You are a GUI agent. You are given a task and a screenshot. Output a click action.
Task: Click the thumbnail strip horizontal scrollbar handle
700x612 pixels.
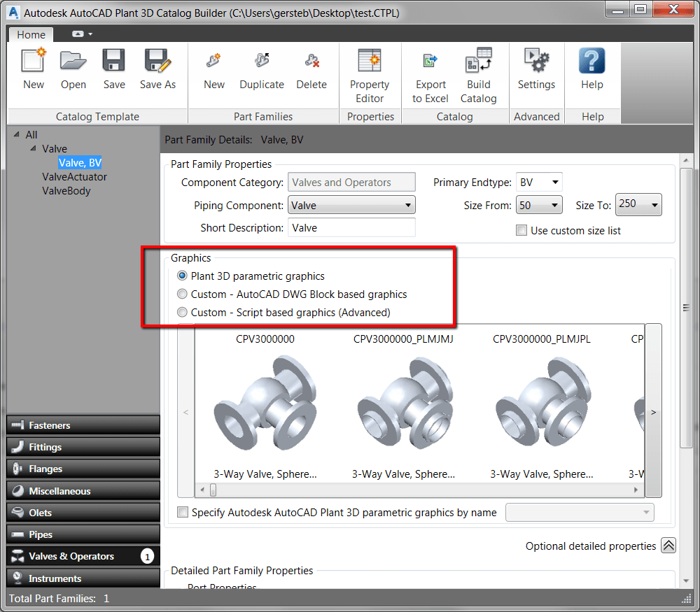213,490
